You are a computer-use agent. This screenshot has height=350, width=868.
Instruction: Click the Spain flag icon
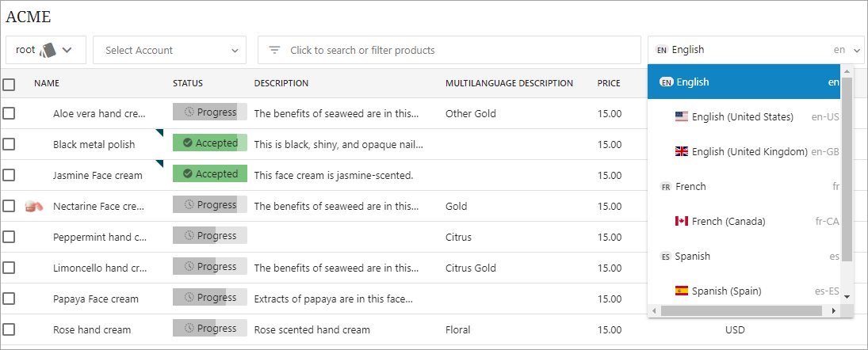click(682, 291)
